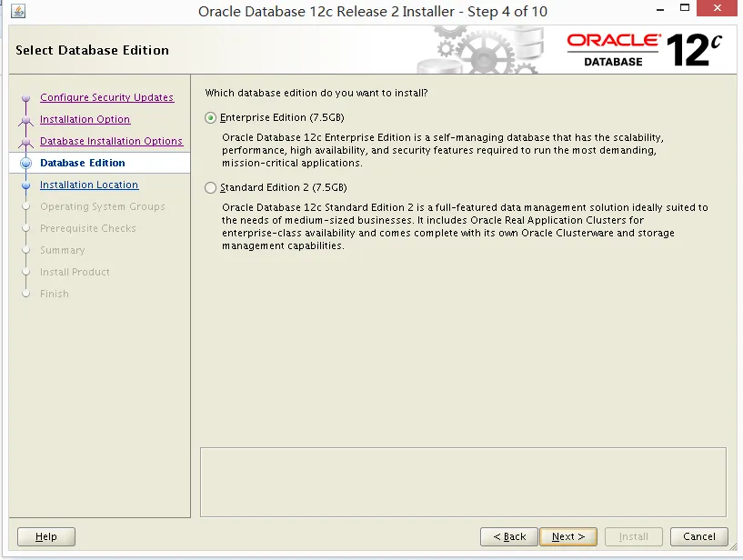Click the Installation Option step marker
Image resolution: width=743 pixels, height=560 pixels.
click(26, 120)
